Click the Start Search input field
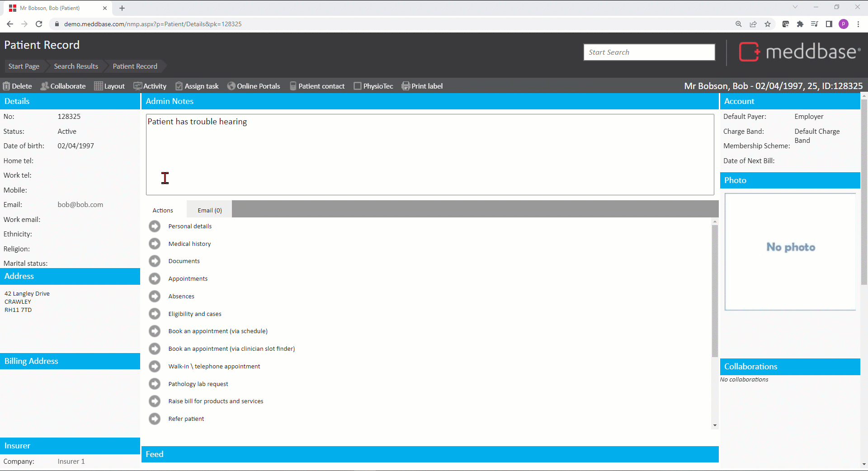868x471 pixels. click(x=649, y=52)
